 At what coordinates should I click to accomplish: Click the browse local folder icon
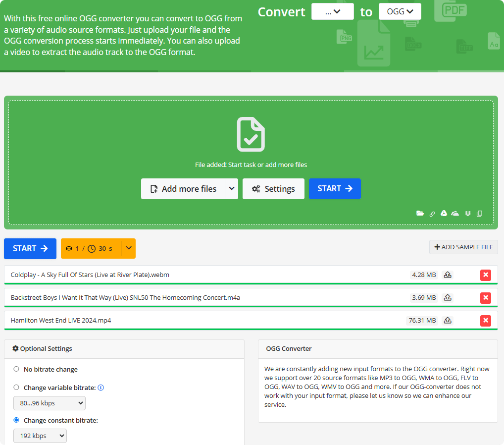(x=420, y=214)
